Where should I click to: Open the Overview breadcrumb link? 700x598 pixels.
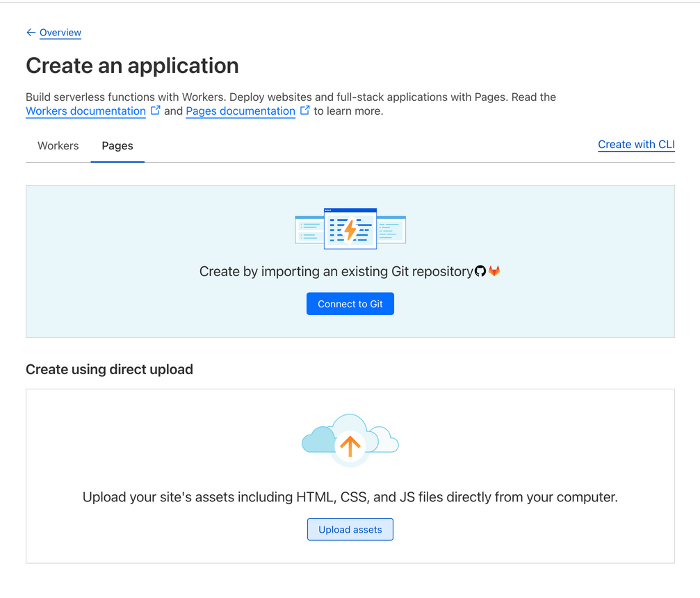pos(60,33)
